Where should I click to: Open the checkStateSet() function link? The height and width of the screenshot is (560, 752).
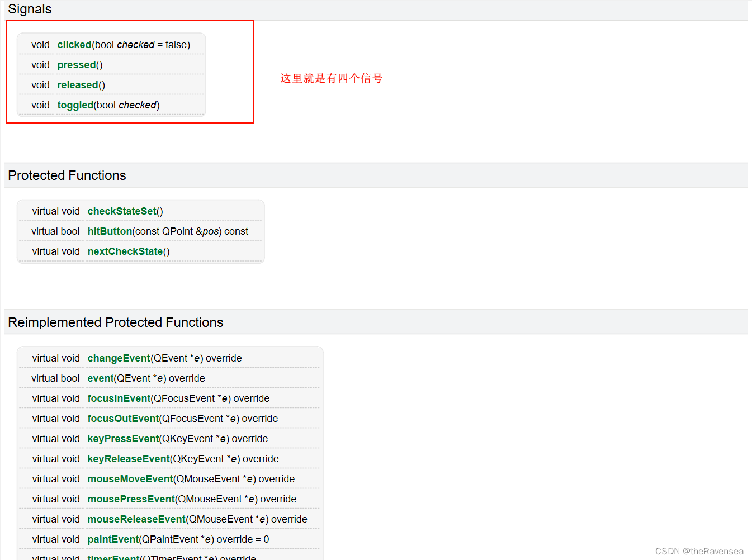click(x=122, y=211)
